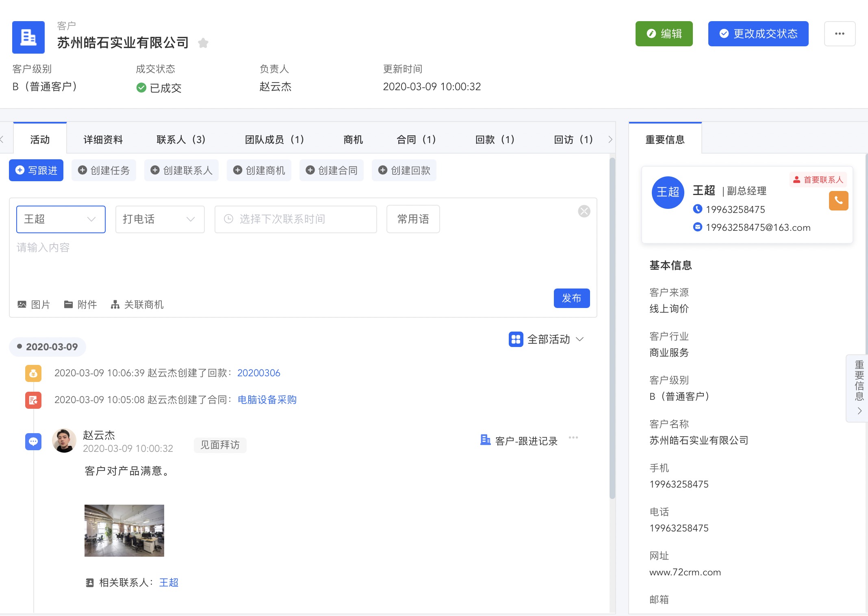The width and height of the screenshot is (868, 616).
Task: Clear the follow-up form with the X icon
Action: [x=584, y=211]
